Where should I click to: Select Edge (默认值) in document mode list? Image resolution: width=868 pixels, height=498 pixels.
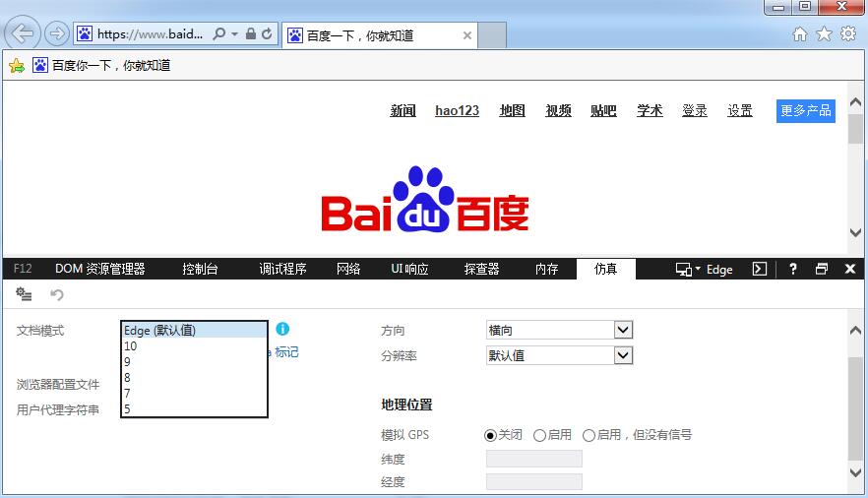pyautogui.click(x=194, y=331)
